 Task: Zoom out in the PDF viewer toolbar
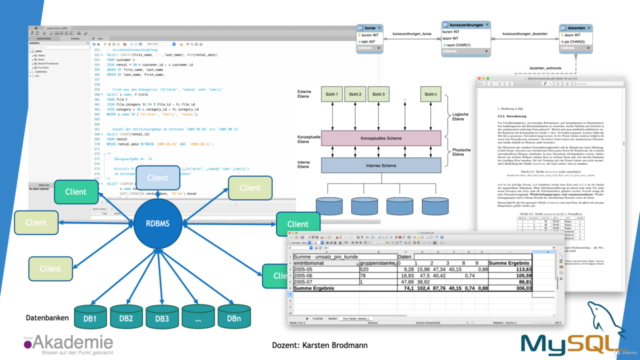pyautogui.click(x=491, y=84)
